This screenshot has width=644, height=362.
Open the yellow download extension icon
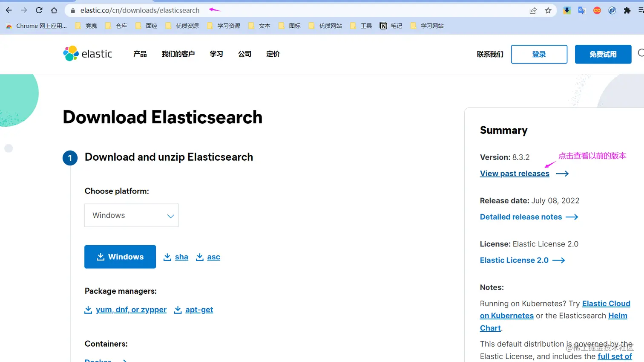566,11
